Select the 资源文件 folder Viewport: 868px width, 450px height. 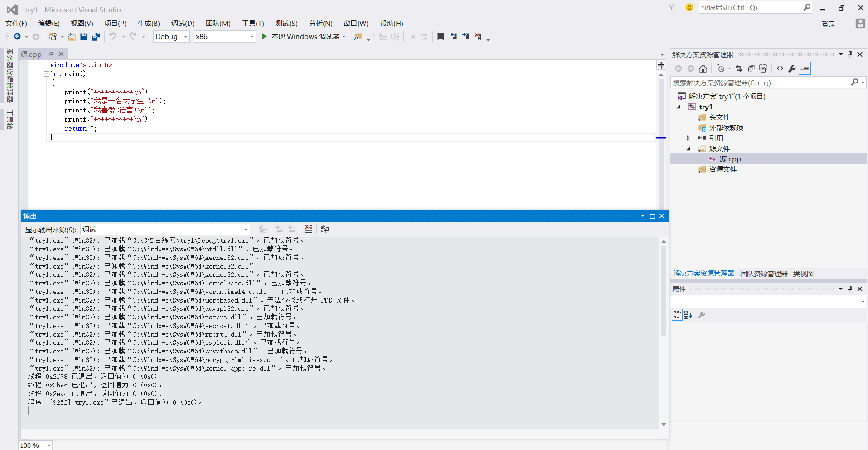point(723,170)
